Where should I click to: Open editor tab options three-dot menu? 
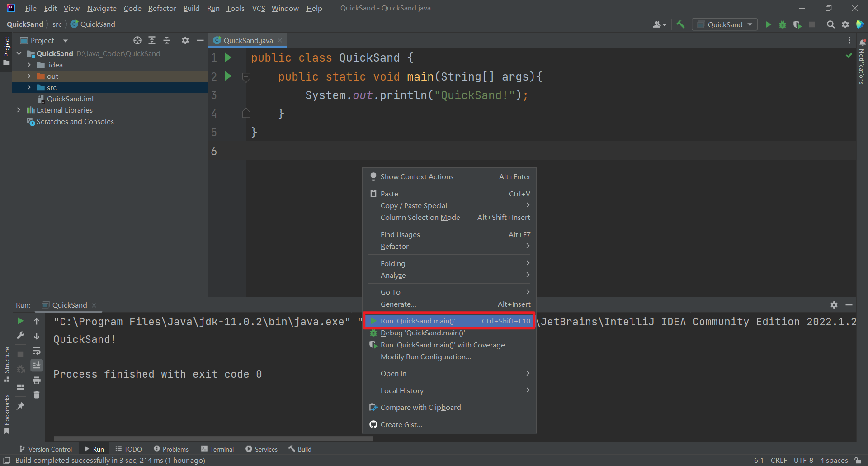pos(849,40)
